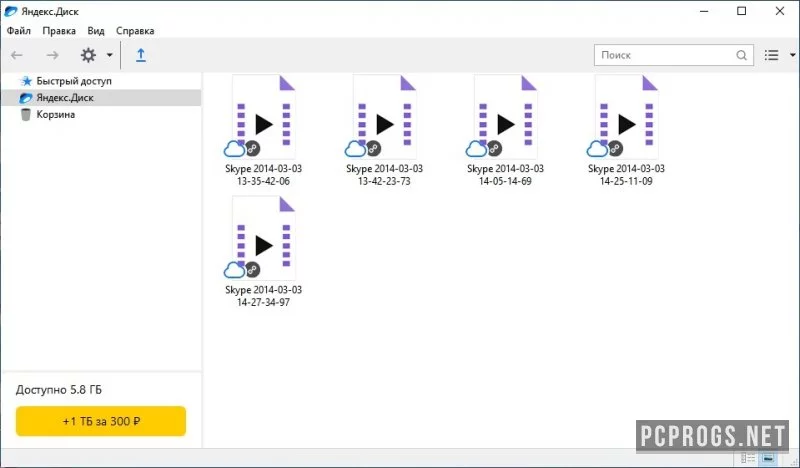Click file name Skype 2014-03-03 14-27-34-97
Image resolution: width=800 pixels, height=468 pixels.
[263, 295]
